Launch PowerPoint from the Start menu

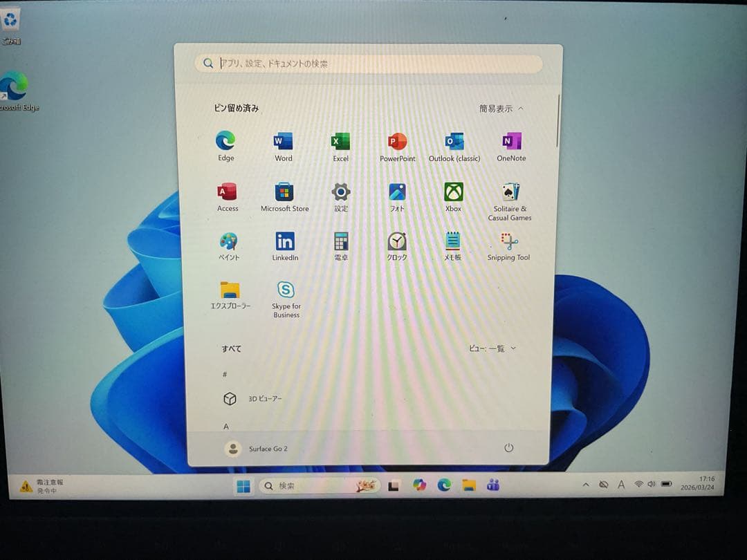[x=397, y=147]
